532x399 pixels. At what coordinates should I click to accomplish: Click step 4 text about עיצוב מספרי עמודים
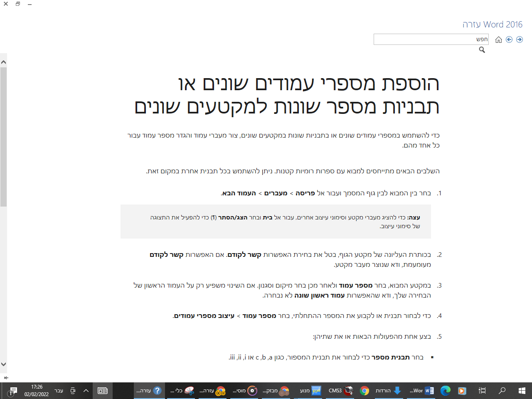click(302, 316)
